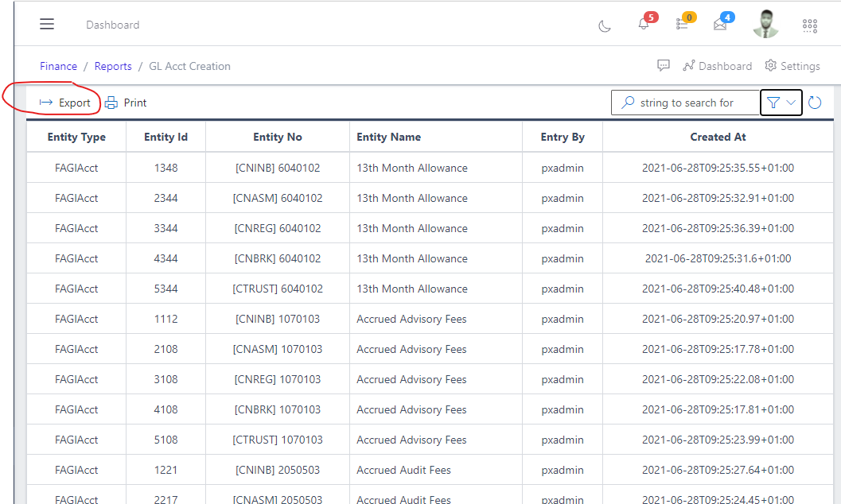Viewport: 841px width, 504px height.
Task: Open the hamburger navigation menu
Action: click(47, 24)
